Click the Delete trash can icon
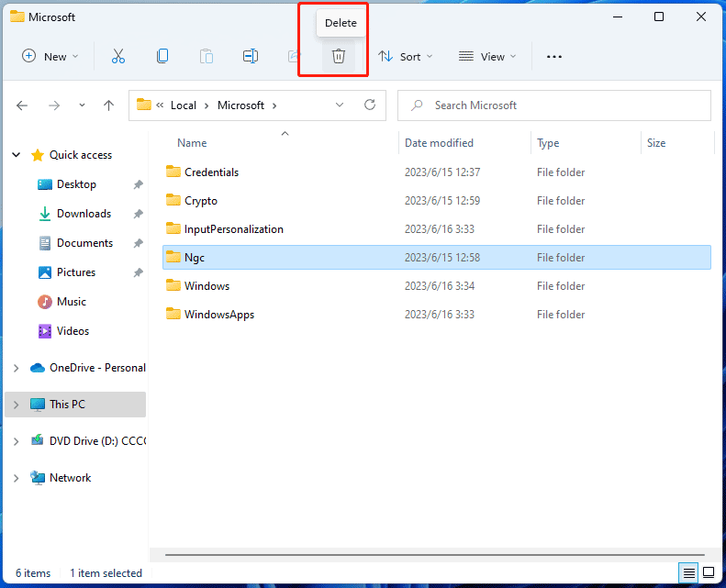 [x=339, y=57]
